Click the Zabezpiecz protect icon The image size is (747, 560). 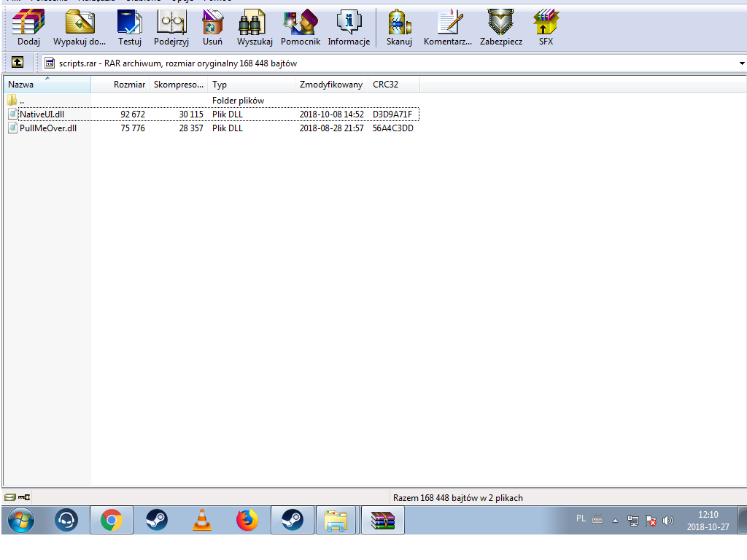500,28
